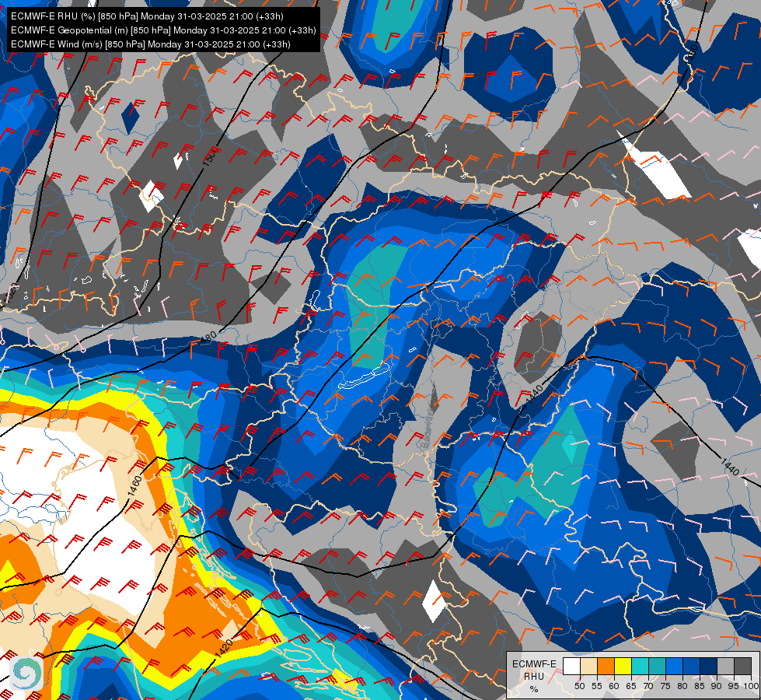Screen dimensions: 761x700
Task: Click the '80' legend tick value
Action: (682, 686)
